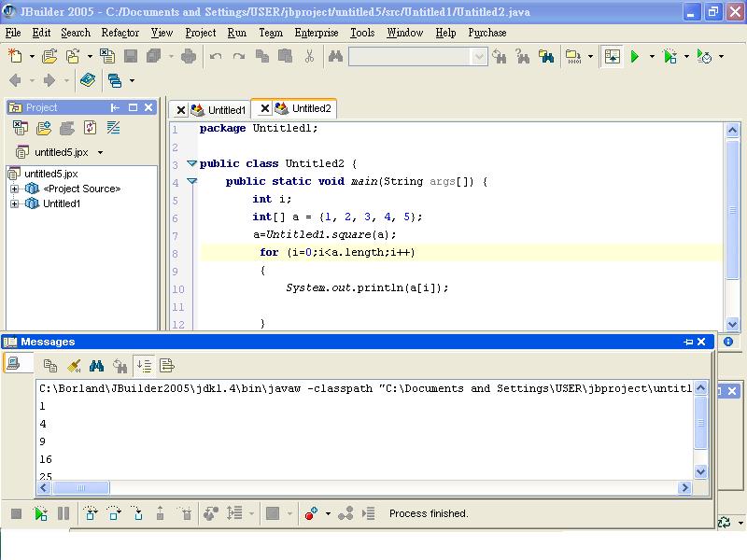This screenshot has width=747, height=560.
Task: Click the Print icon in main toolbar
Action: pos(189,56)
